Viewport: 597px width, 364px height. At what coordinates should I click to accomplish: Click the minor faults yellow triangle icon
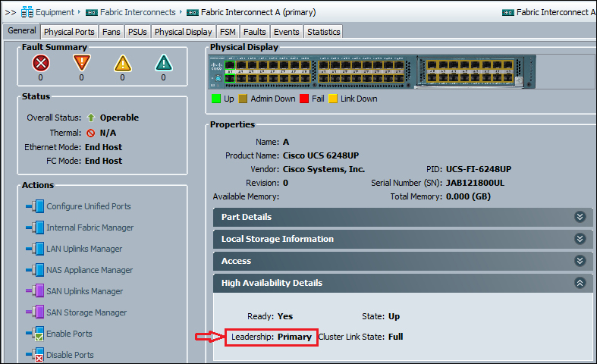(123, 63)
